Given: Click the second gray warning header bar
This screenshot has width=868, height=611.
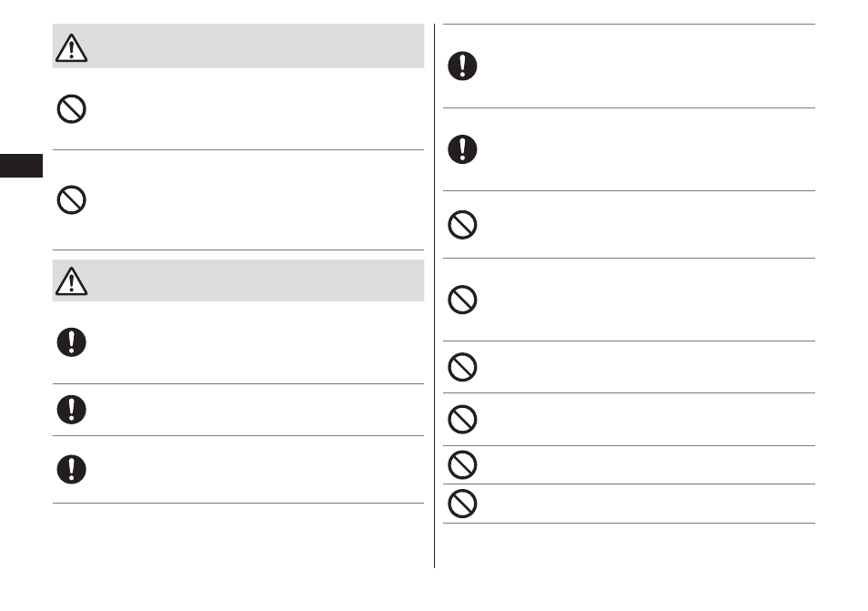Looking at the screenshot, I should [238, 280].
